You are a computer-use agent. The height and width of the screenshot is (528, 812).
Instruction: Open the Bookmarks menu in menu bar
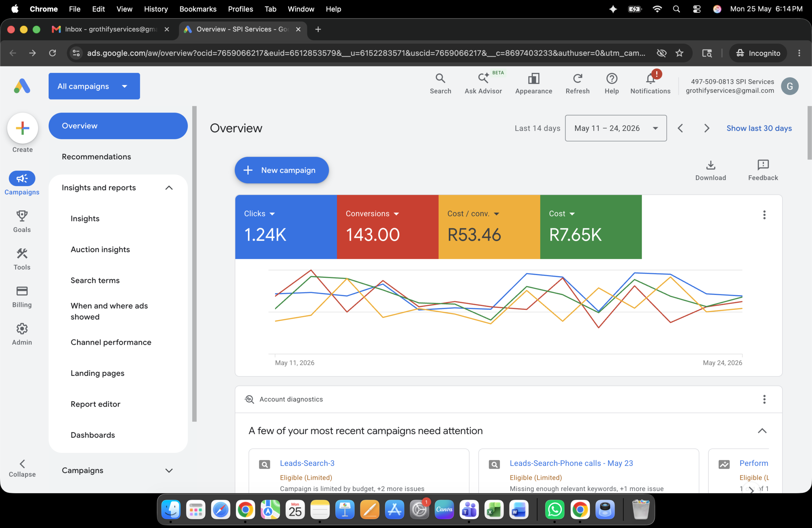point(198,9)
